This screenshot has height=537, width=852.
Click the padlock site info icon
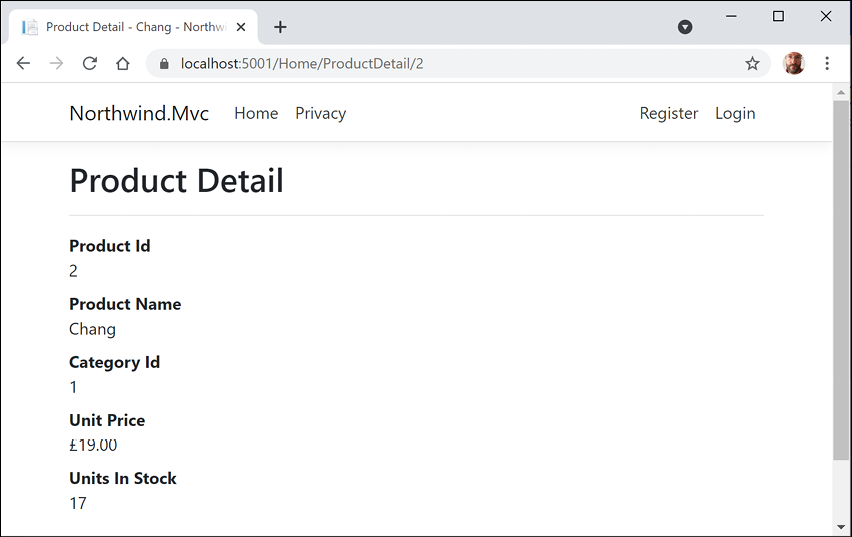164,64
